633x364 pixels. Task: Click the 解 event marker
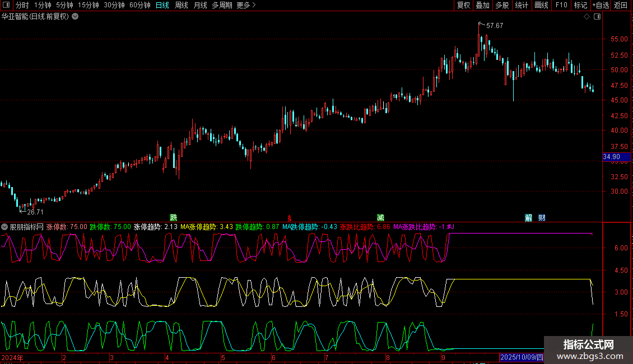click(528, 218)
